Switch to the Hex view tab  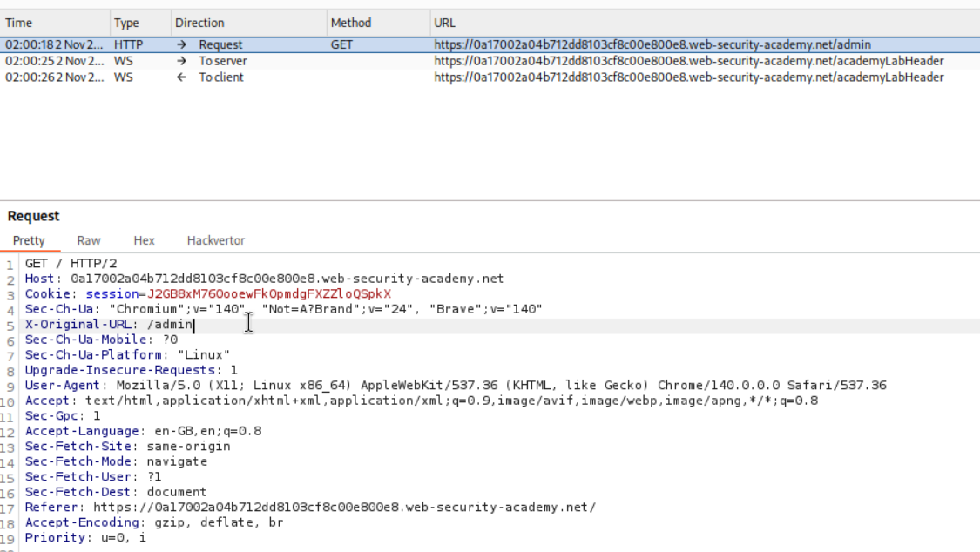point(144,240)
